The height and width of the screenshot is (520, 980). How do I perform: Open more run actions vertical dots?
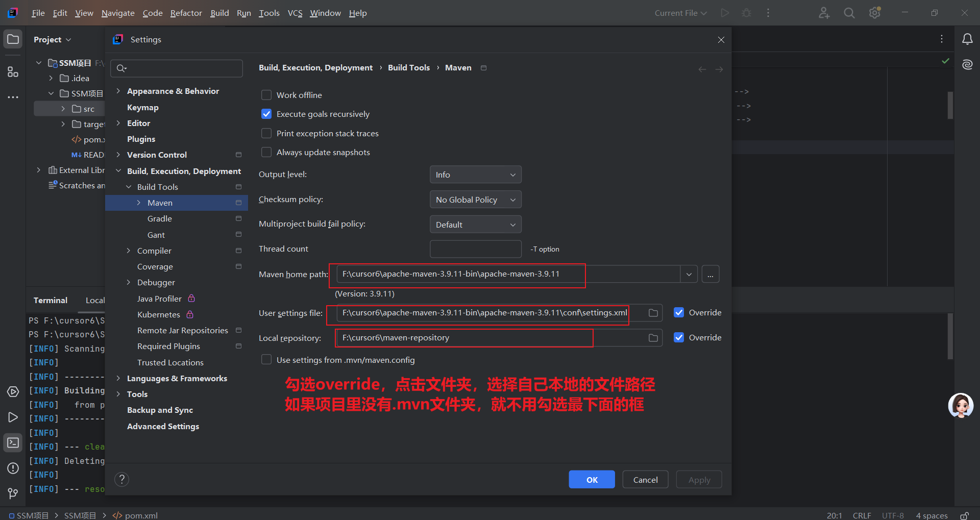pos(768,13)
